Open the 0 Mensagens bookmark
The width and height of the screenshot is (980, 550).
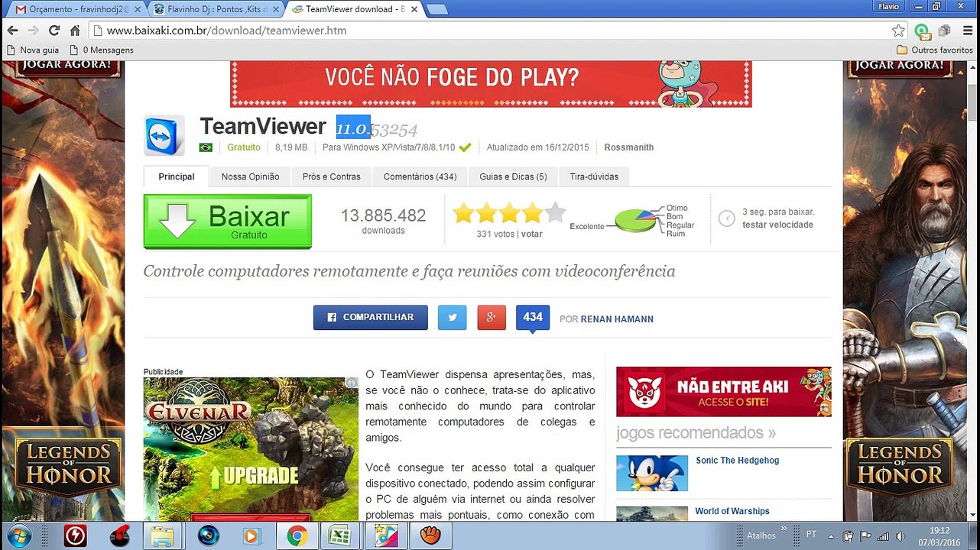(x=101, y=50)
